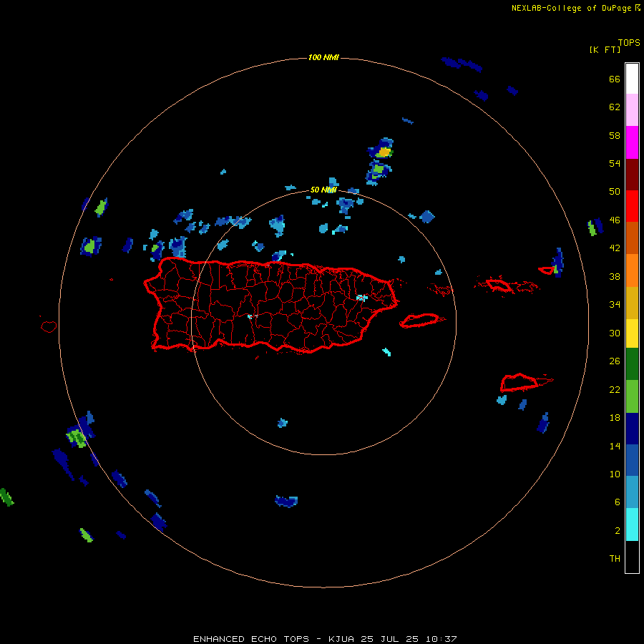Viewport: 644px width, 644px height.
Task: Click the Vieques island outline east of Puerto Rico
Action: coord(421,321)
